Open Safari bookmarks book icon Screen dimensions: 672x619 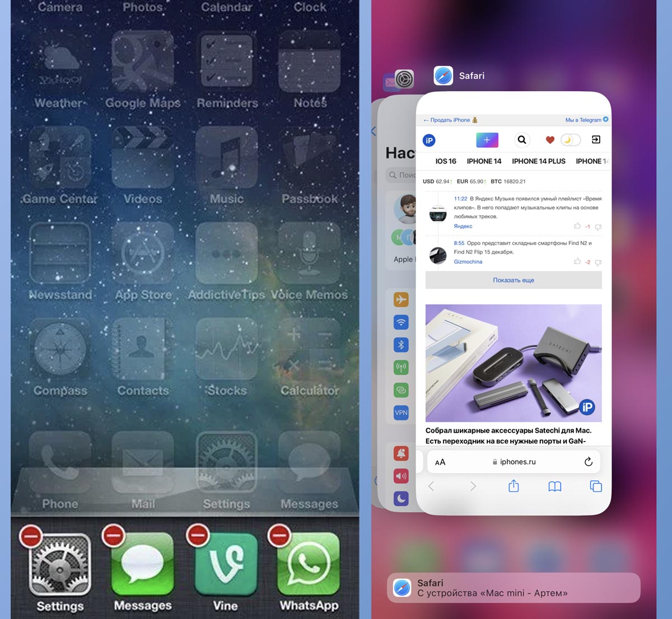(x=554, y=486)
